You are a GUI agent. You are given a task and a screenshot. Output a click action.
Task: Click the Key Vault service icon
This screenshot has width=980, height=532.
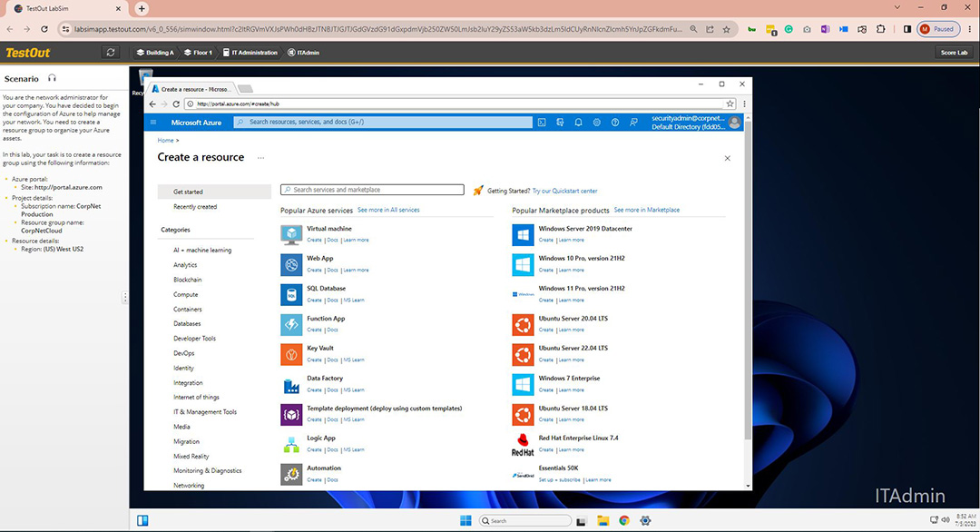pyautogui.click(x=291, y=354)
